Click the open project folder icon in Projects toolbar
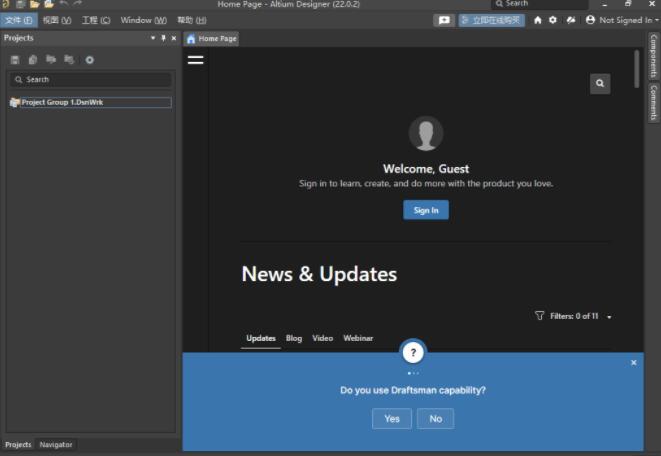The height and width of the screenshot is (456, 661). coord(51,59)
